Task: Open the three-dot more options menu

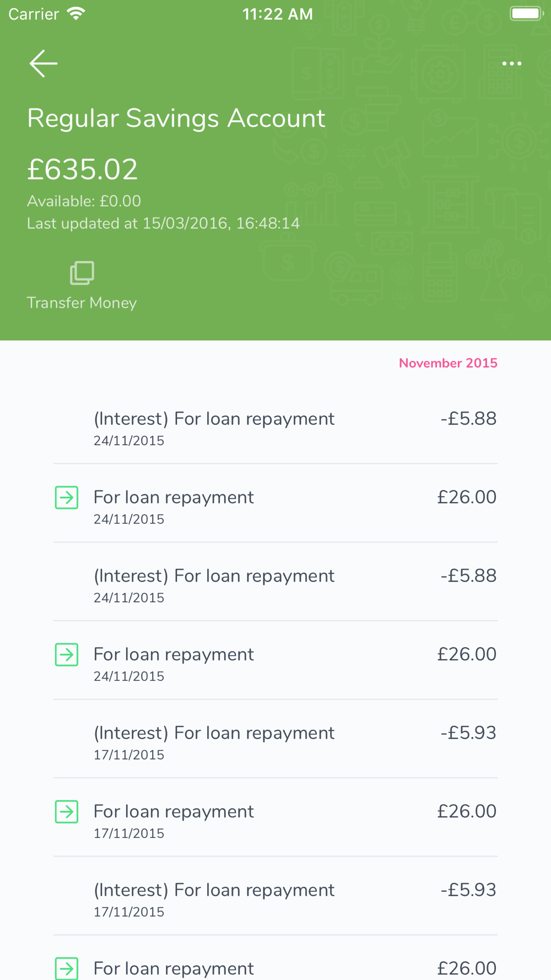Action: [x=512, y=64]
